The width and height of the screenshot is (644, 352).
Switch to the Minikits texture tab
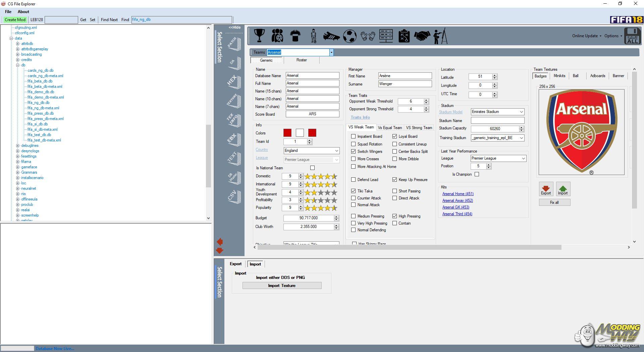559,76
